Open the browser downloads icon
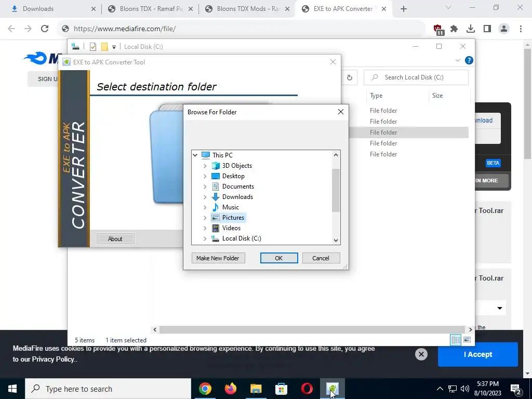 pyautogui.click(x=471, y=29)
